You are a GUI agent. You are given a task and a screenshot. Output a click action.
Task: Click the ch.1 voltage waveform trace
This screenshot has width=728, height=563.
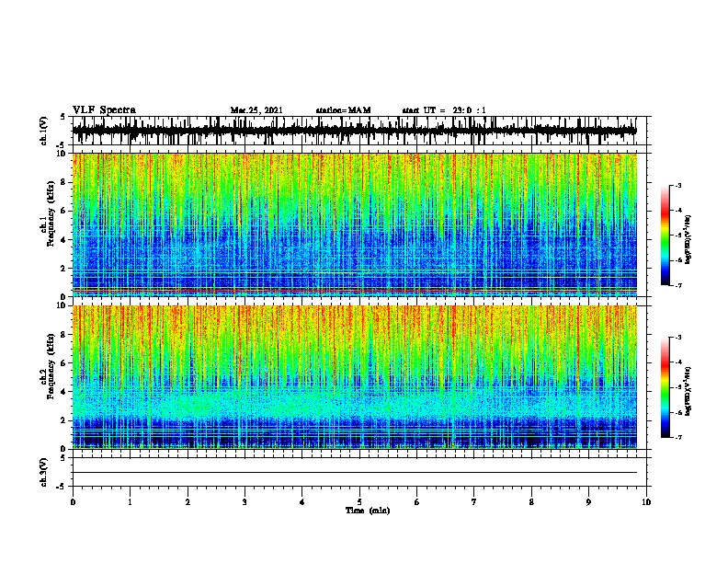coord(354,131)
